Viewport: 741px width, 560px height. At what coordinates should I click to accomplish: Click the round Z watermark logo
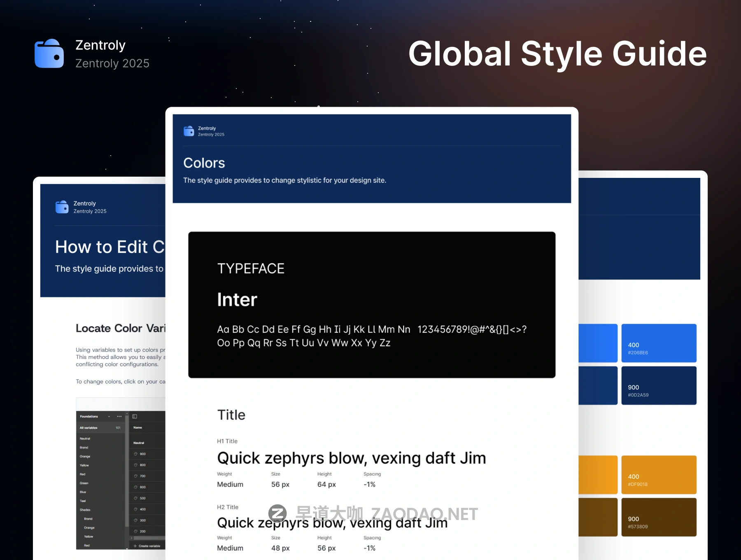(x=277, y=513)
